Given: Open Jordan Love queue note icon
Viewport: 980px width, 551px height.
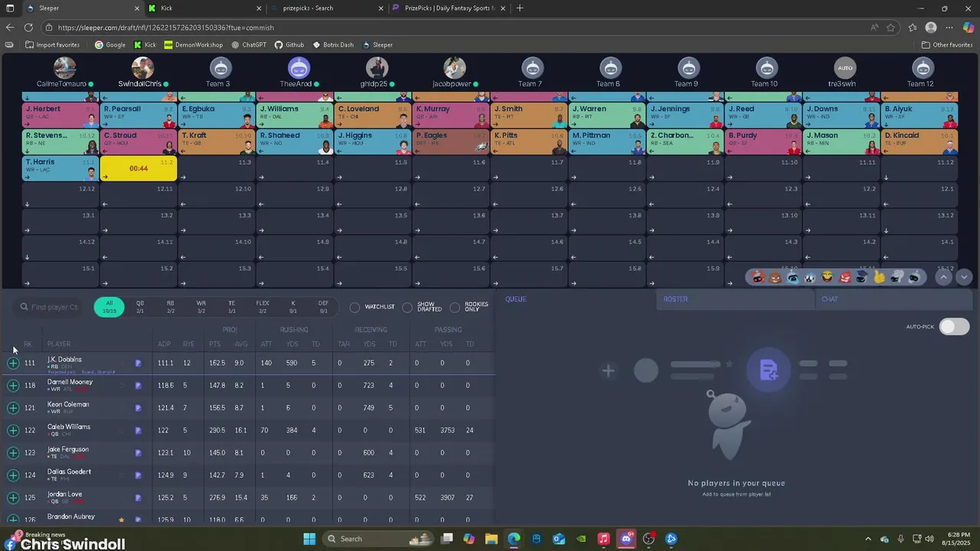Looking at the screenshot, I should (x=138, y=497).
